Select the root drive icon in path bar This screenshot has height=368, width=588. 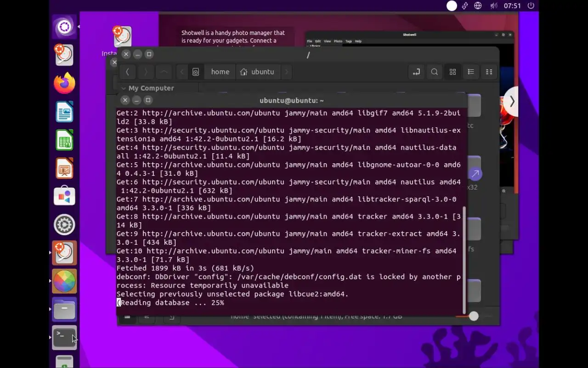[x=196, y=72]
